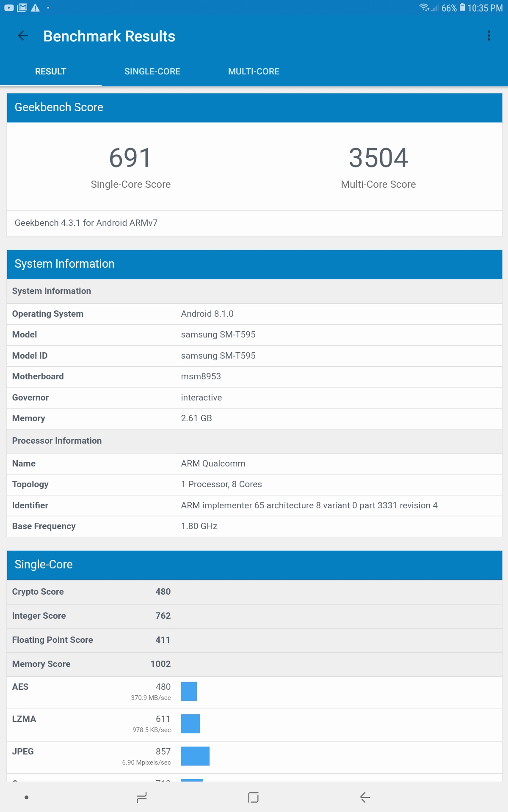This screenshot has width=508, height=812.
Task: Tap the LZMA result row label
Action: [24, 719]
